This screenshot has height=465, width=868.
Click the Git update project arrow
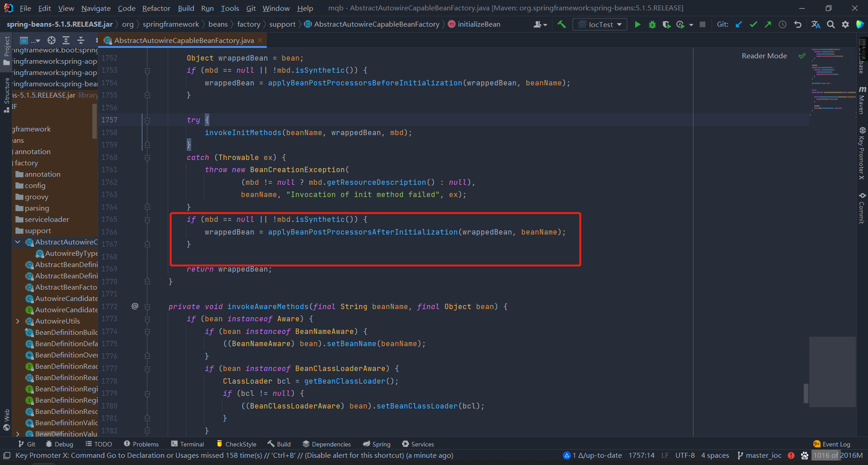tap(739, 24)
